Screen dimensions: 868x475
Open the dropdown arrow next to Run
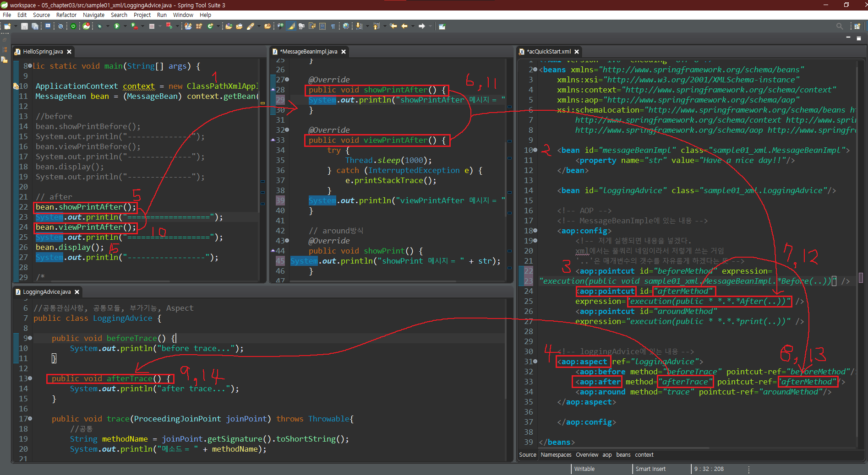(x=125, y=27)
